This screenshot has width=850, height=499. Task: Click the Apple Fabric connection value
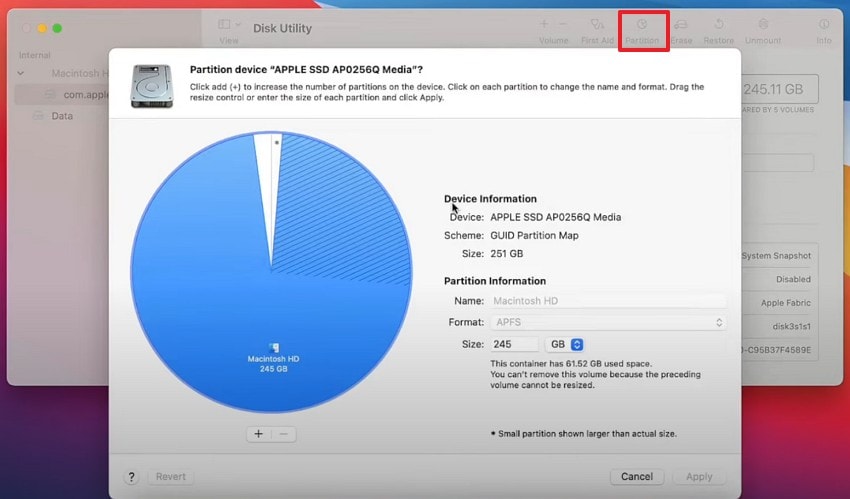[785, 303]
